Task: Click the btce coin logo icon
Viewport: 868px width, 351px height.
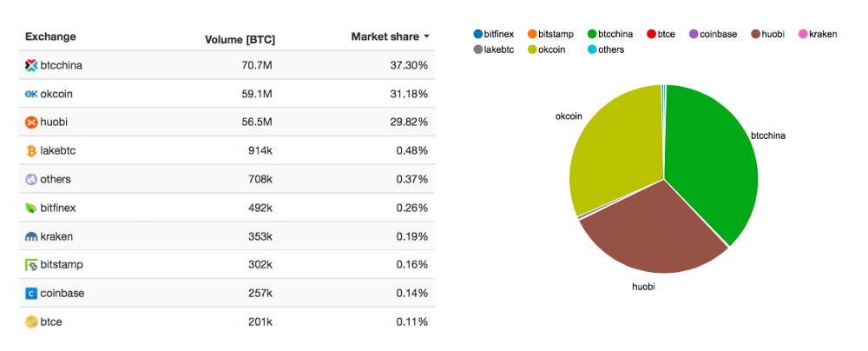Action: click(x=31, y=322)
